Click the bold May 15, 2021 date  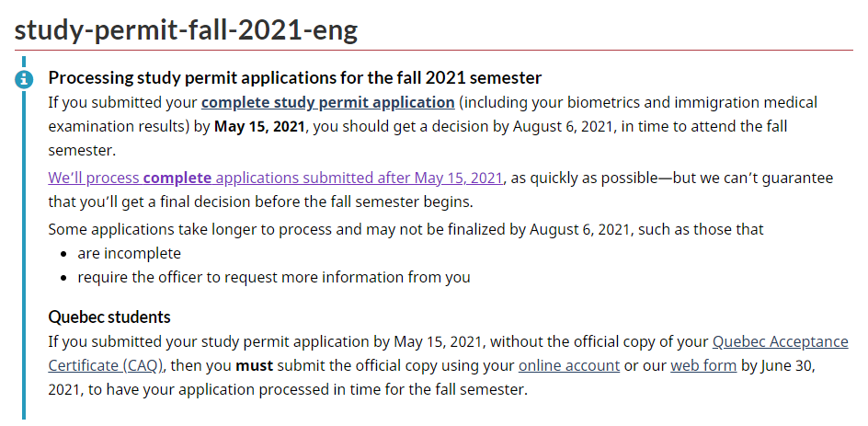259,126
